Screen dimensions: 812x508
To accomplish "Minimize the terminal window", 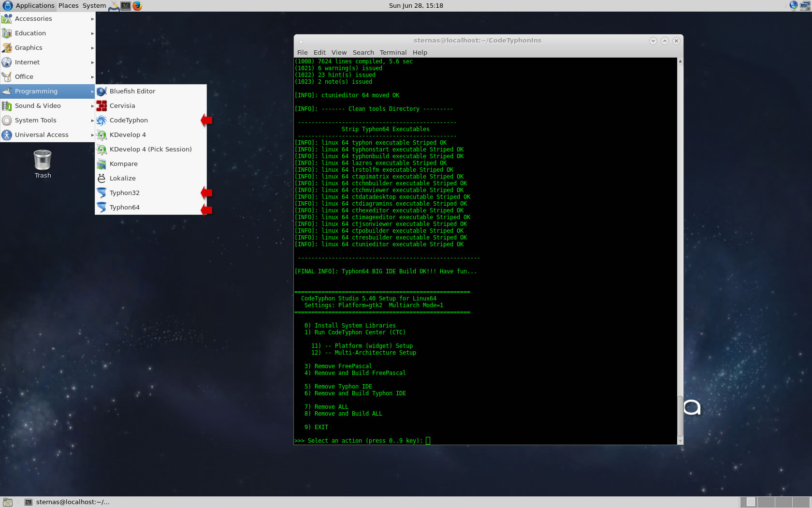I will click(653, 41).
